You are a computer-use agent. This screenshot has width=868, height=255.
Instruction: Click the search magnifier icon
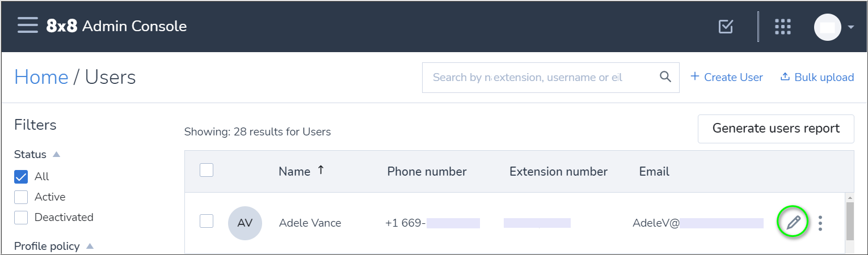[665, 77]
